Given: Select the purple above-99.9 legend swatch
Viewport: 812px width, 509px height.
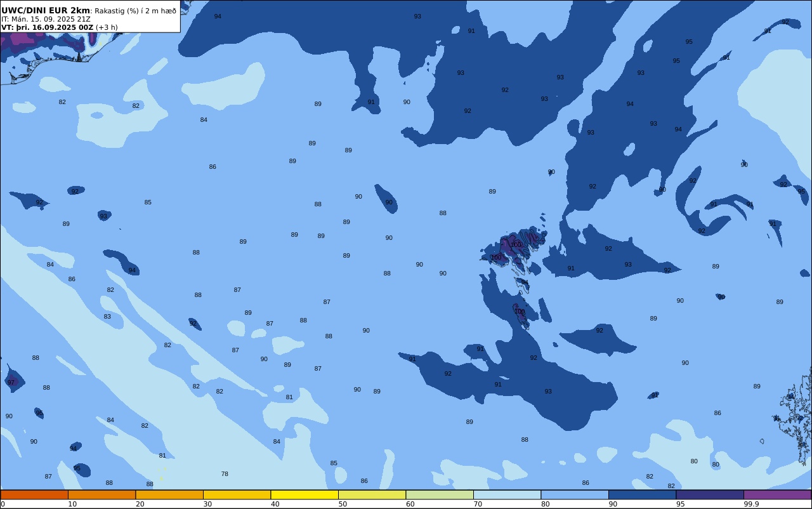Looking at the screenshot, I should [777, 494].
